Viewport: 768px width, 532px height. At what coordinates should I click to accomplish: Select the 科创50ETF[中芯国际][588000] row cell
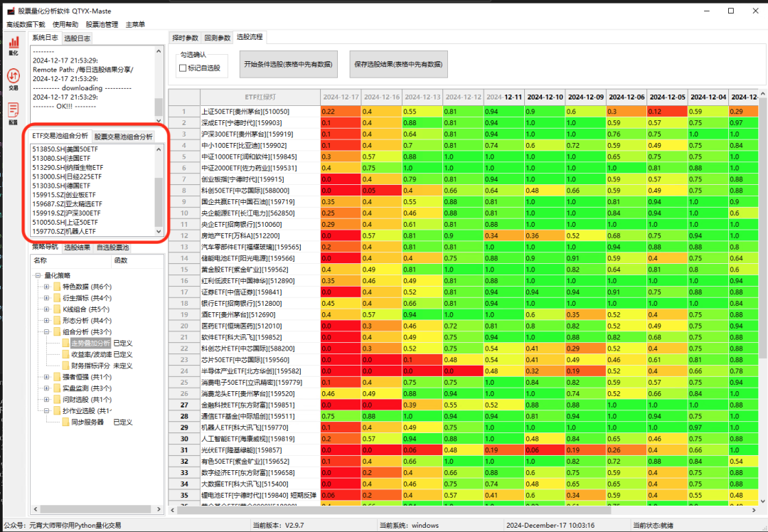click(260, 191)
